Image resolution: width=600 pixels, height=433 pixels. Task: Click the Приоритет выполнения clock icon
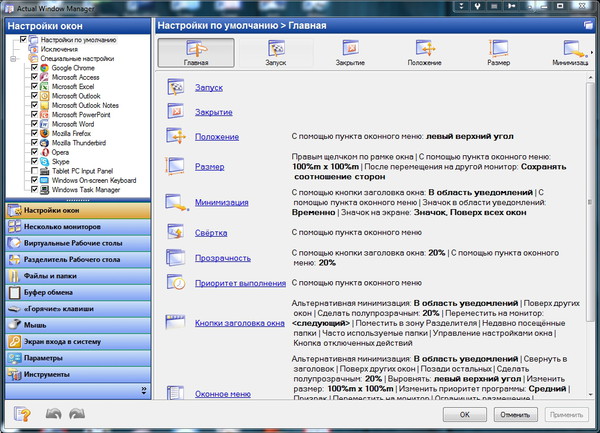[x=176, y=284]
